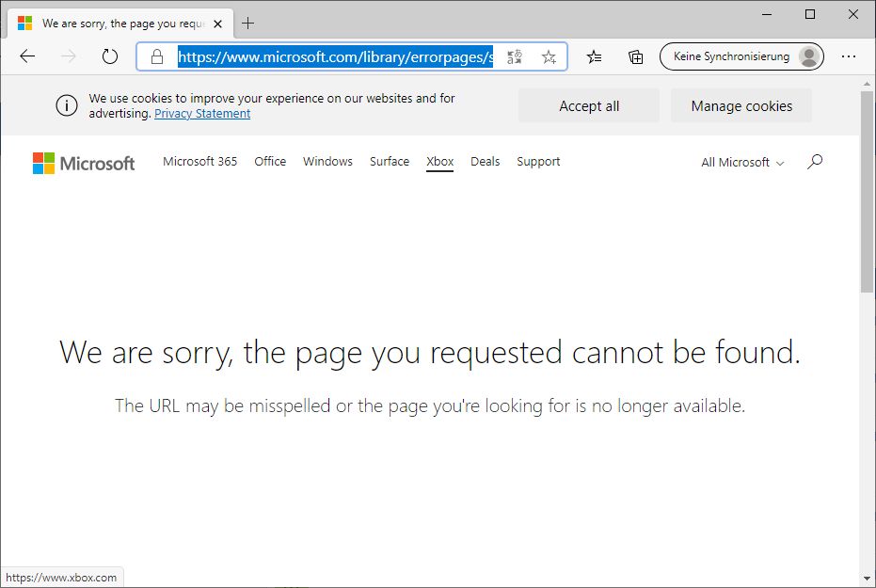Click the Manage cookies button
Viewport: 876px width, 588px height.
pyautogui.click(x=741, y=105)
